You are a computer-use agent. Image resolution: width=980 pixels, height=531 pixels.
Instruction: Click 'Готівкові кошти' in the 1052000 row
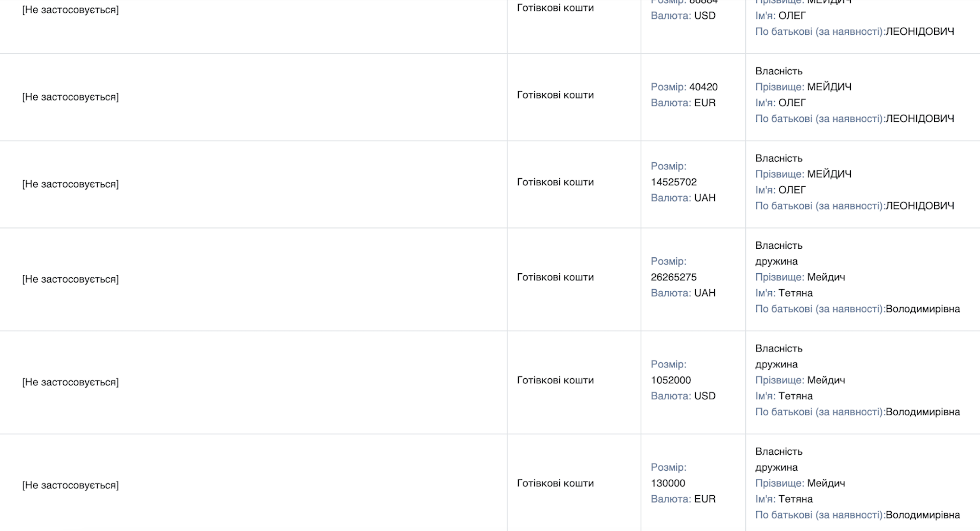[555, 380]
